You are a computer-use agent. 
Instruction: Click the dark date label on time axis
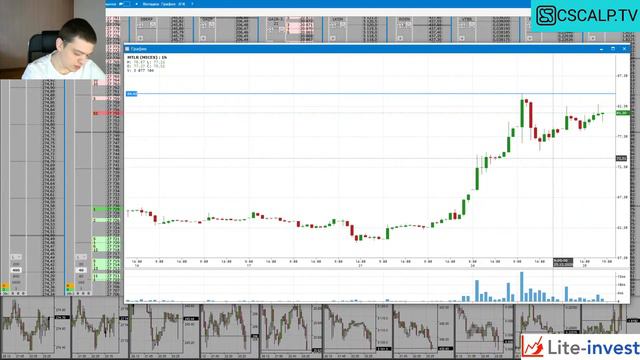point(563,262)
